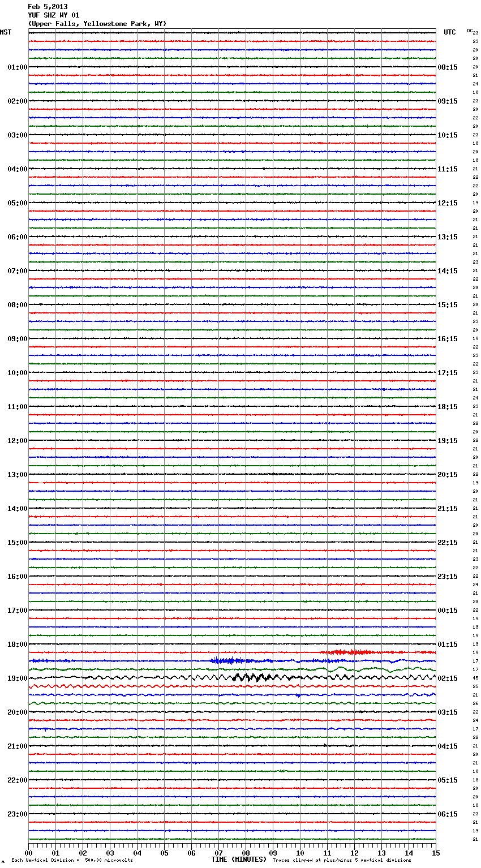Click the 14:15 UTC label

click(448, 271)
